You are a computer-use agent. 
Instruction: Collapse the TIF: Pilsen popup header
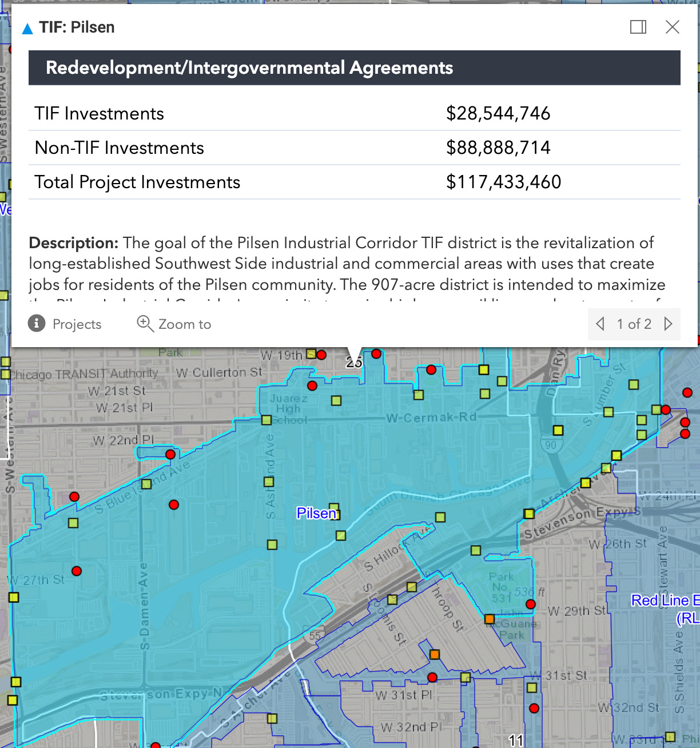pos(26,27)
